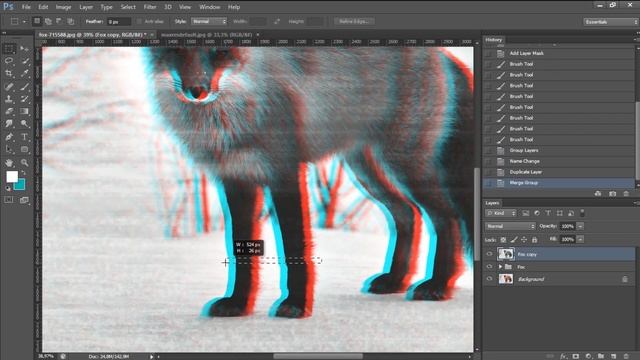Open the Fill slider dropdown arrow
640x360 pixels.
tap(580, 239)
